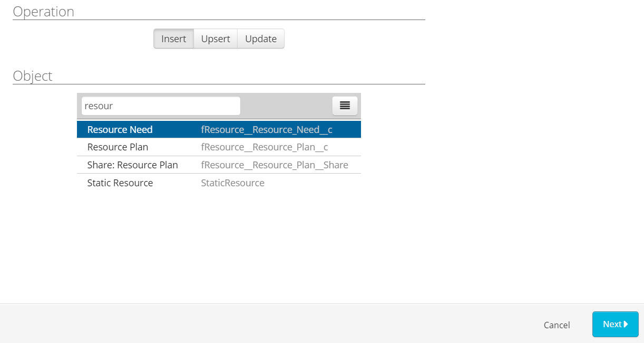
Task: Click the fResource__Resource_Need__c API name
Action: (266, 130)
